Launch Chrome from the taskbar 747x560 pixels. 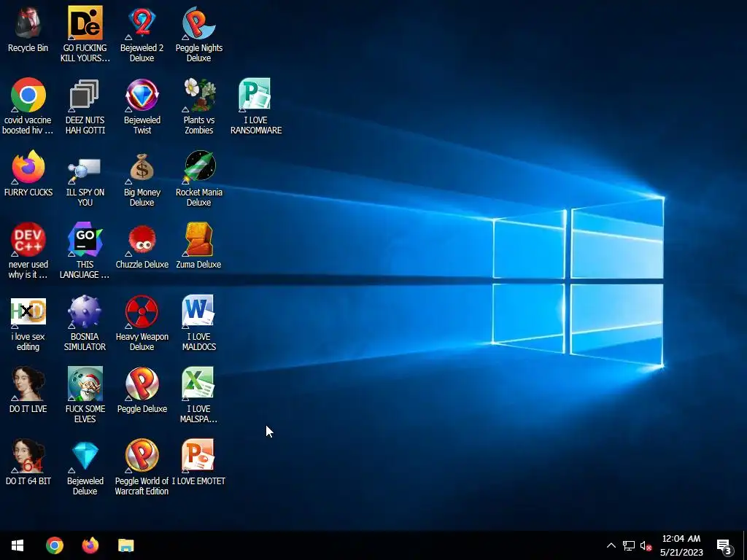pos(54,545)
